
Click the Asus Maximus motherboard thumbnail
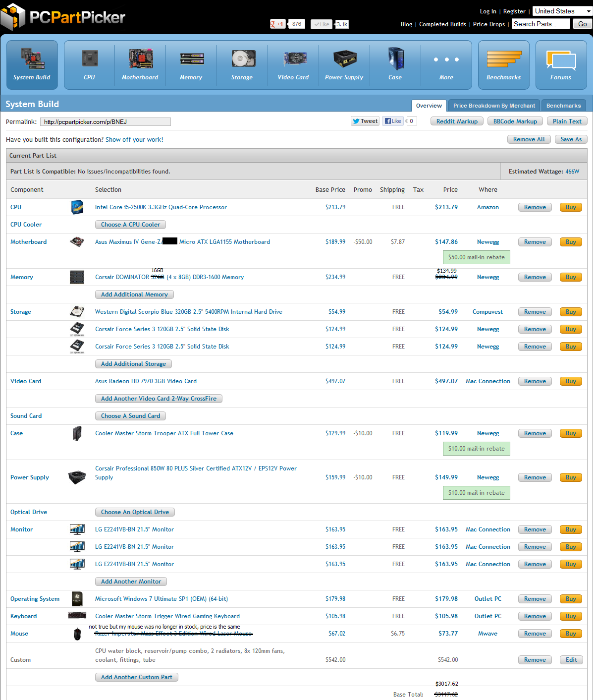(x=77, y=242)
